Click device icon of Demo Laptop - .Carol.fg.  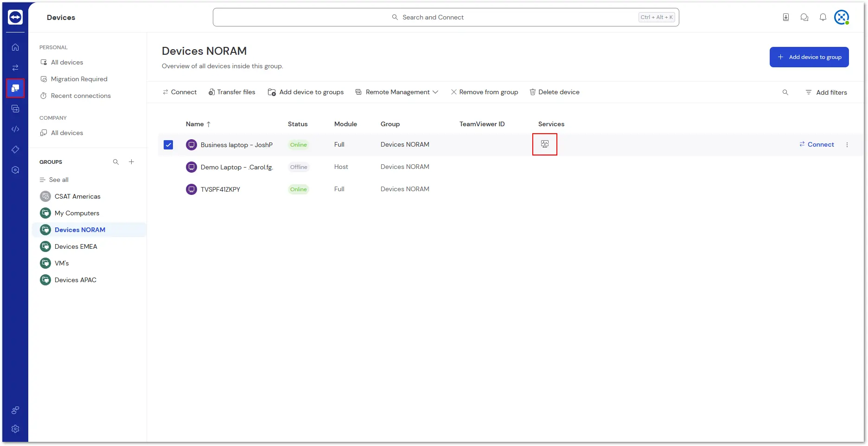coord(191,167)
